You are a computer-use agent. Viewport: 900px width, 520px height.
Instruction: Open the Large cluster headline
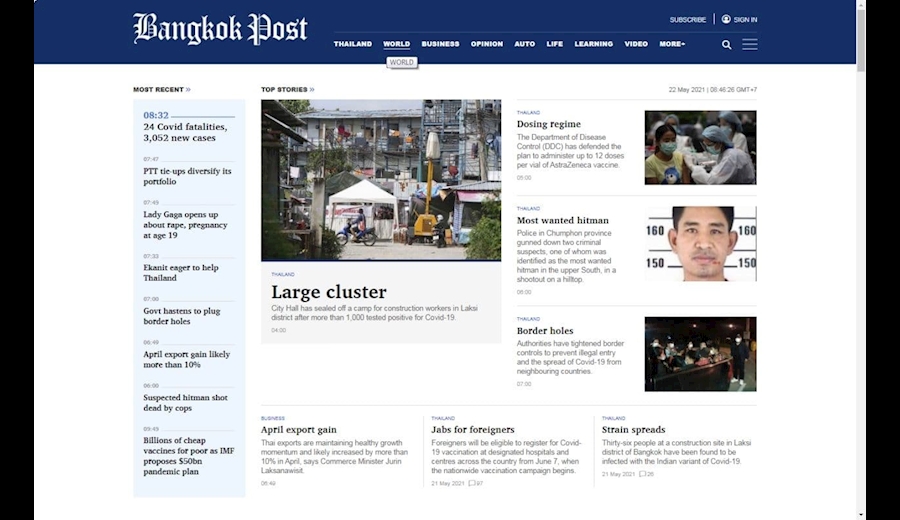click(328, 292)
